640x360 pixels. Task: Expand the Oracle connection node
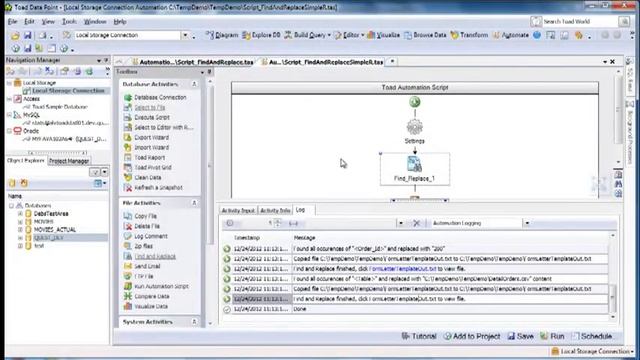9,131
